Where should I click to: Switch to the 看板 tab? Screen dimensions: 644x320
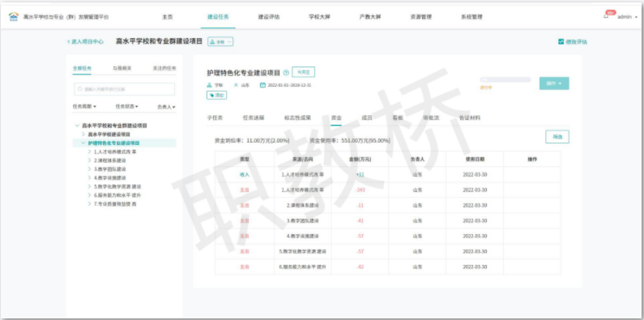[x=398, y=117]
